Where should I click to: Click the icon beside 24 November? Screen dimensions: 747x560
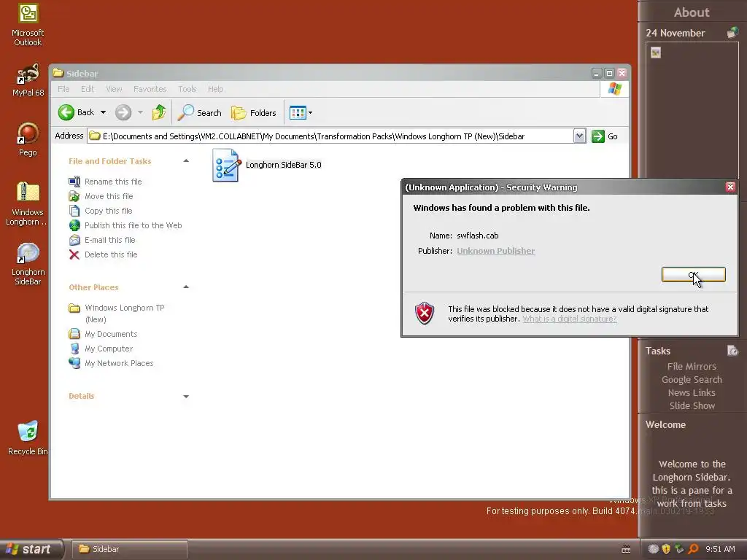click(732, 32)
